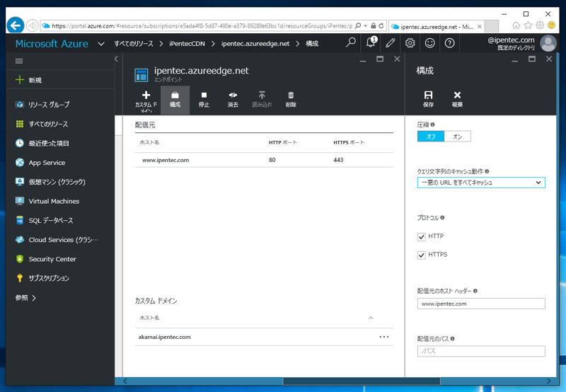Click the origin host header field
Screen dimensions: 566x392
coord(481,304)
